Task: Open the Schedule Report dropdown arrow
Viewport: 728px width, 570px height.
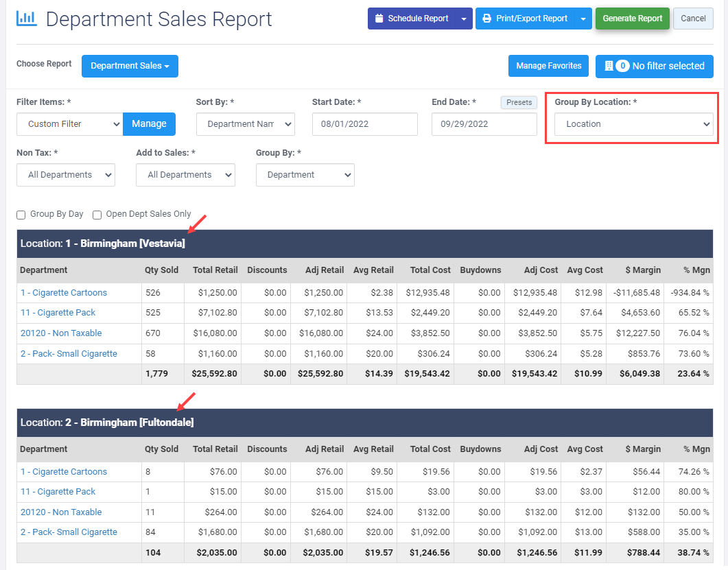Action: pos(462,19)
